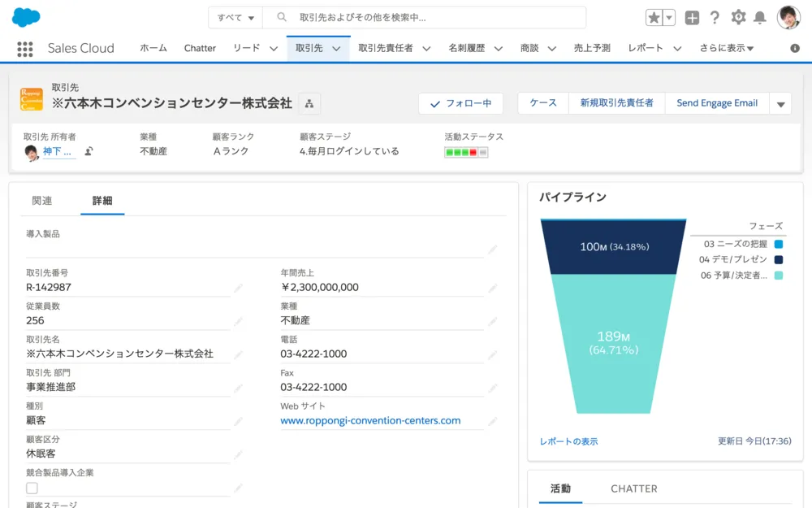Image resolution: width=812 pixels, height=508 pixels.
Task: Click into the global search field
Action: coord(438,18)
